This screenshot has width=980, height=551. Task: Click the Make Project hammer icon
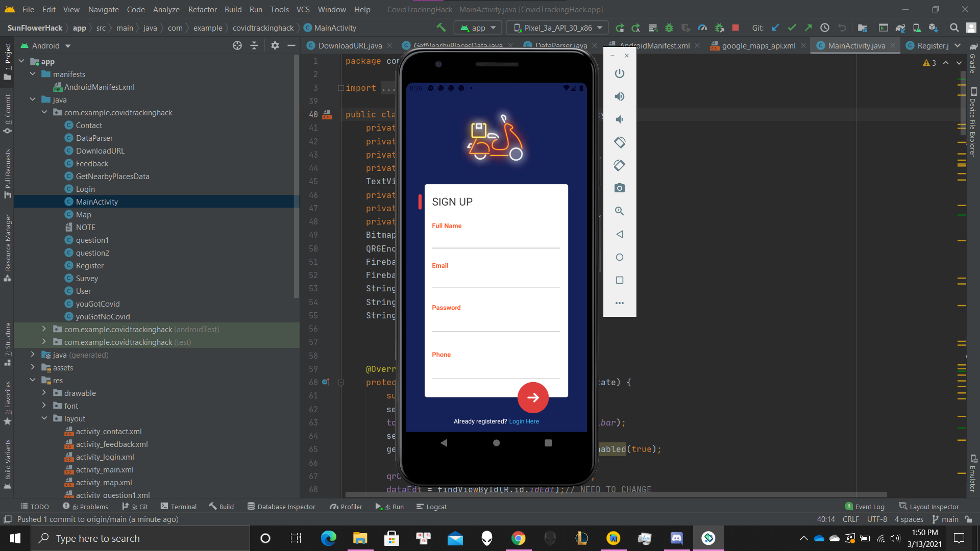[x=441, y=28]
